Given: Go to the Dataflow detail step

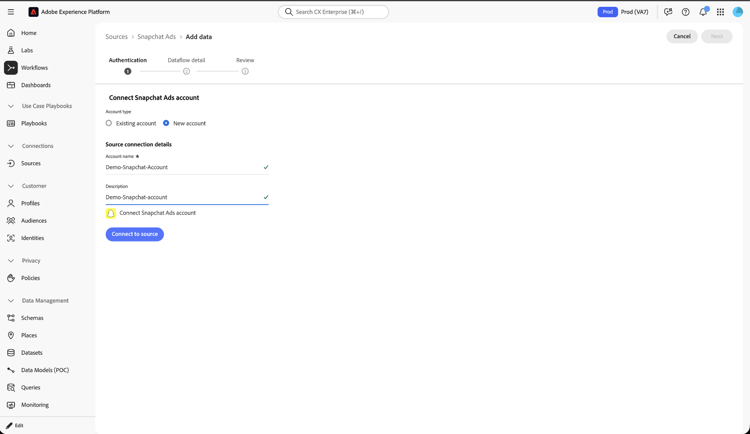Looking at the screenshot, I should click(x=186, y=66).
